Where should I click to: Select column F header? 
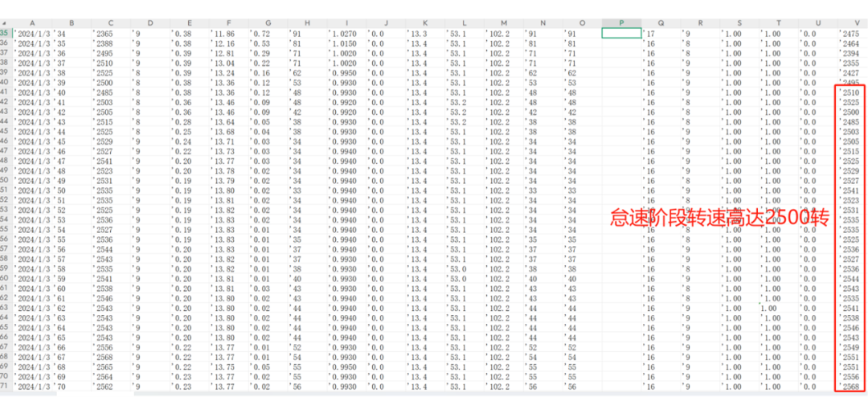(x=229, y=23)
